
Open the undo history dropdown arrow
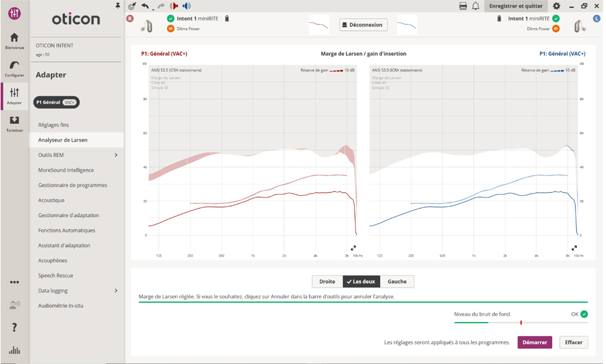152,9
